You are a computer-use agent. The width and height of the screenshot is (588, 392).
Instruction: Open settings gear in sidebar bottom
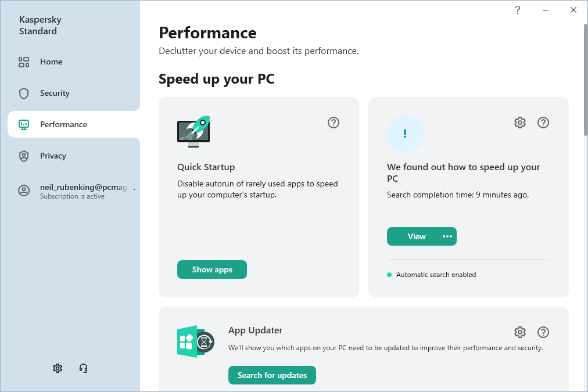pos(58,368)
